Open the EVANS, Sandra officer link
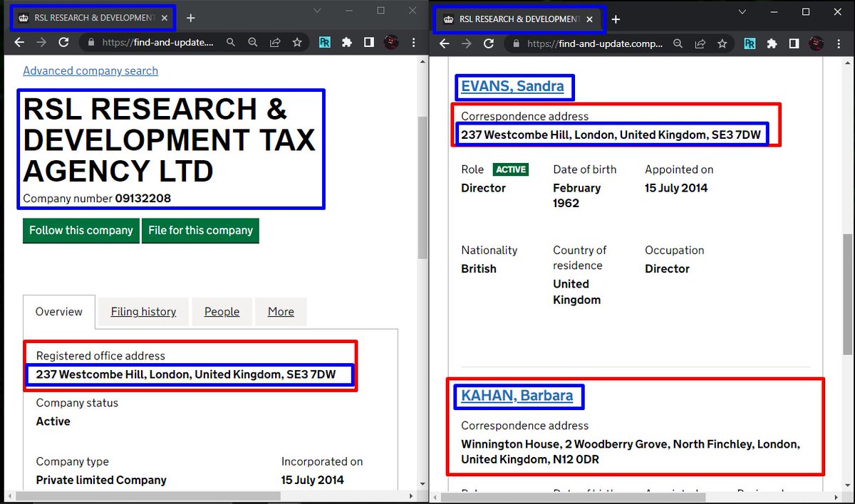The height and width of the screenshot is (504, 855). click(512, 87)
